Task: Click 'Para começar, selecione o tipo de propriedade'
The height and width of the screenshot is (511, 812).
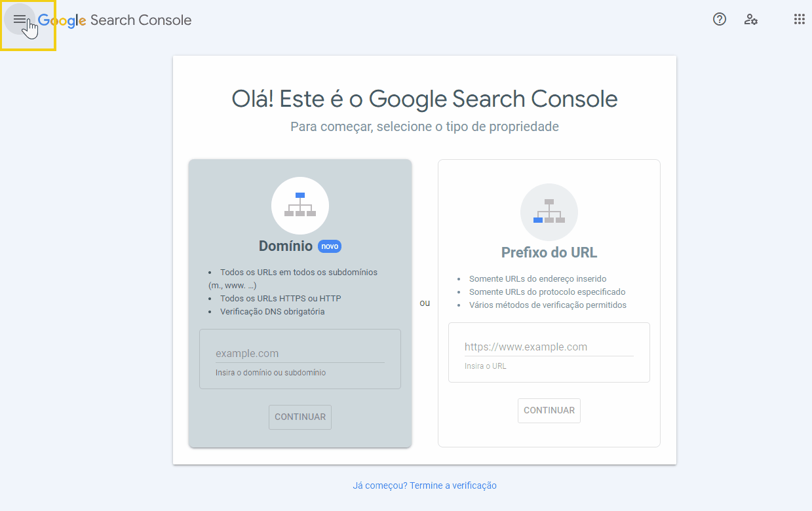Action: coord(425,126)
